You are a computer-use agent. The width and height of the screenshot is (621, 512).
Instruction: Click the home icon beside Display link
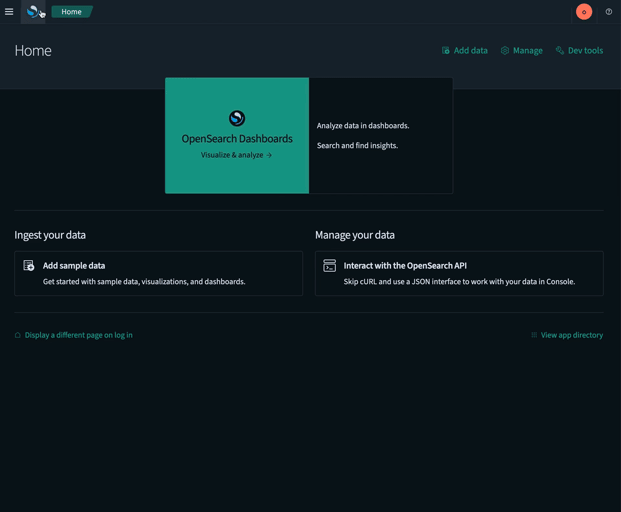tap(17, 335)
